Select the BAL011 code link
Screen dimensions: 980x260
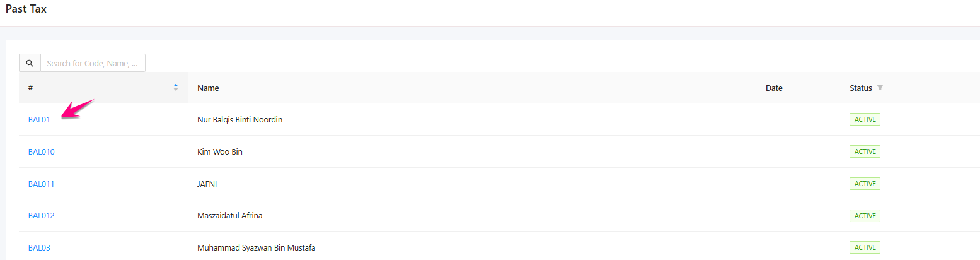pyautogui.click(x=42, y=184)
